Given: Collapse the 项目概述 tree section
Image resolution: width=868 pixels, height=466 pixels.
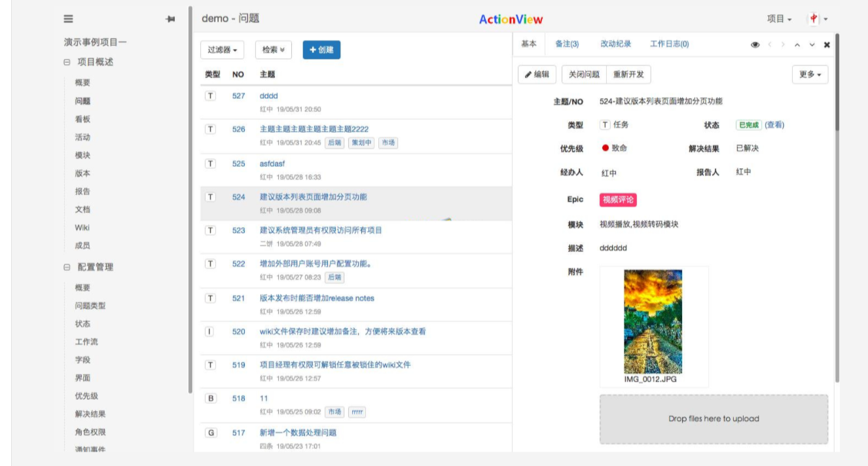Looking at the screenshot, I should pyautogui.click(x=67, y=62).
